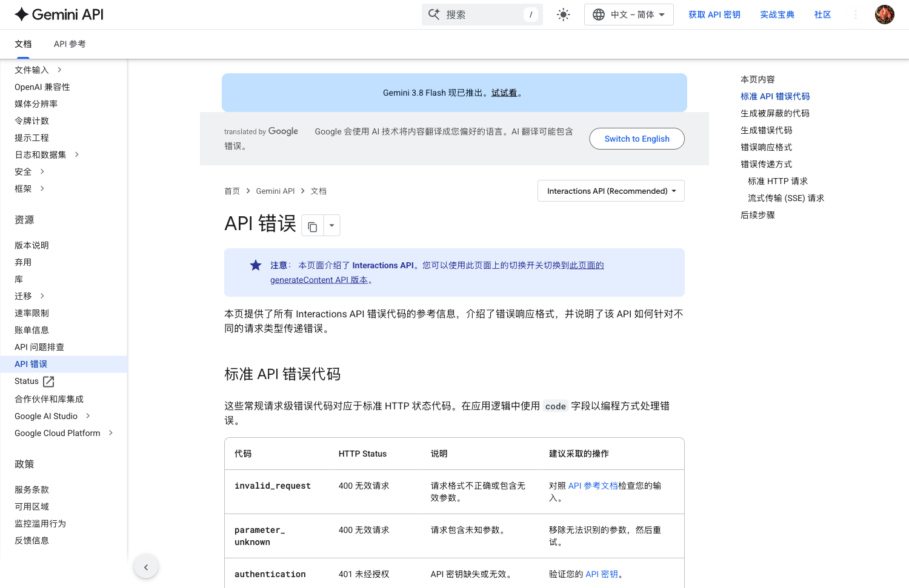Click the API 密钥 link in authentication row
The height and width of the screenshot is (588, 909).
pos(602,574)
